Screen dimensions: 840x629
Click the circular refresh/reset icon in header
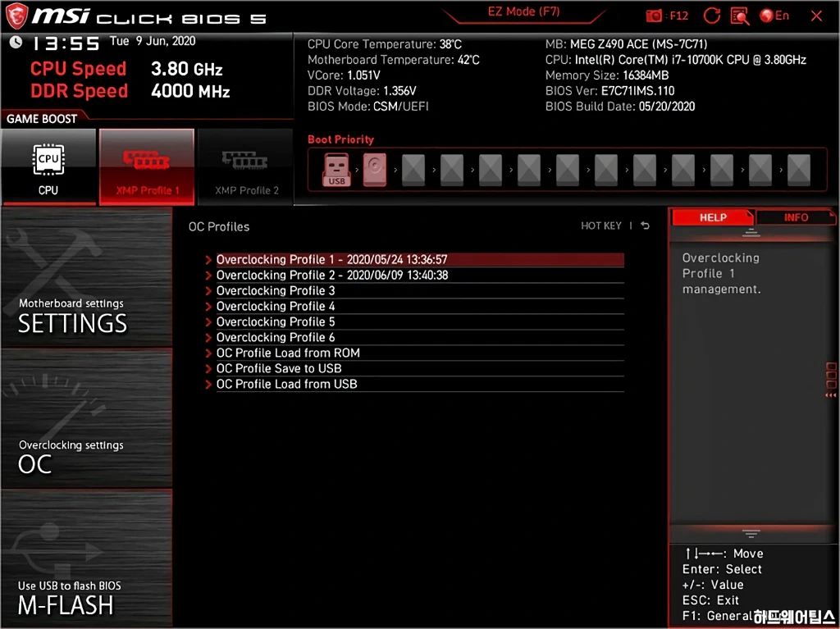click(x=711, y=16)
